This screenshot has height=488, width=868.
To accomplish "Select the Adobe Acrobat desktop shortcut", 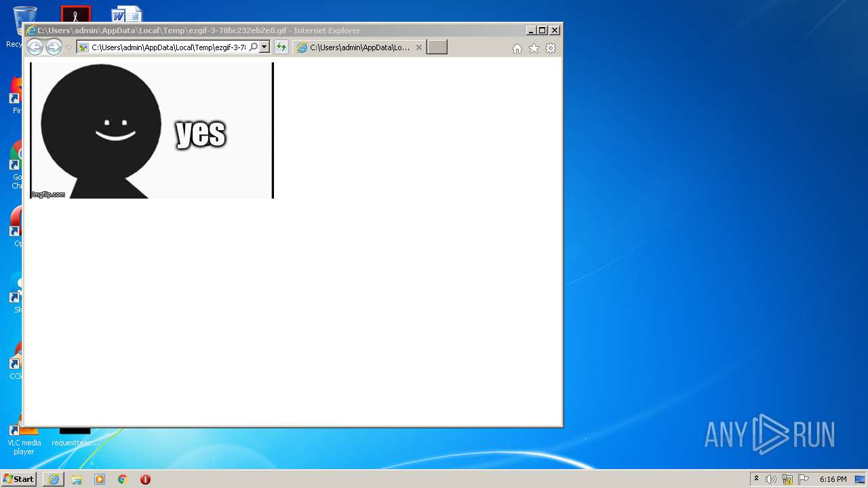I will point(75,14).
